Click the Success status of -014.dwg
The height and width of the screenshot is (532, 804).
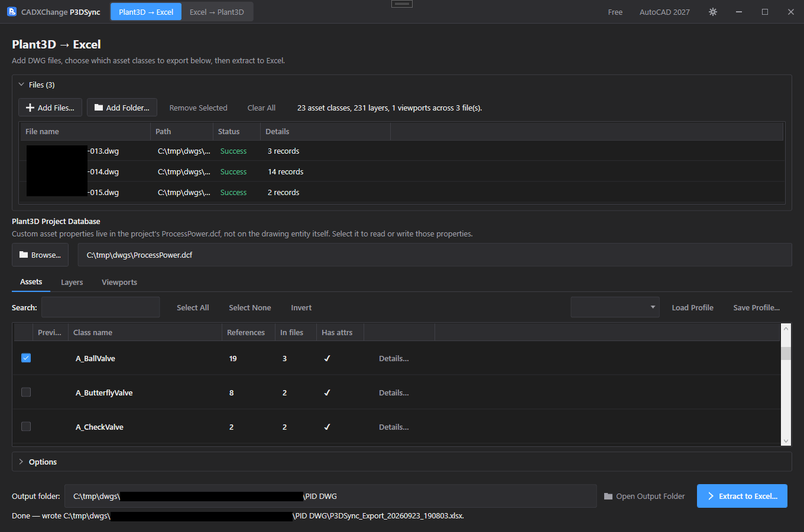coord(234,171)
